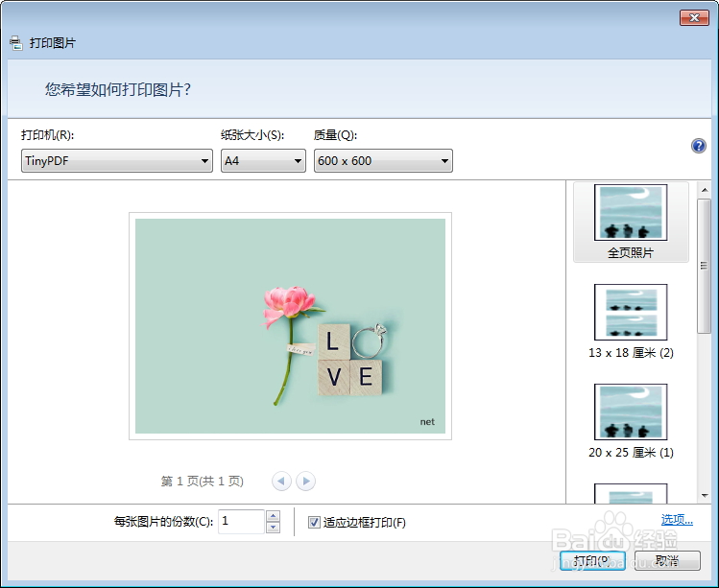Screen dimensions: 719x588
Task: Select the 全页照片 layout thumbnail
Action: pyautogui.click(x=631, y=223)
